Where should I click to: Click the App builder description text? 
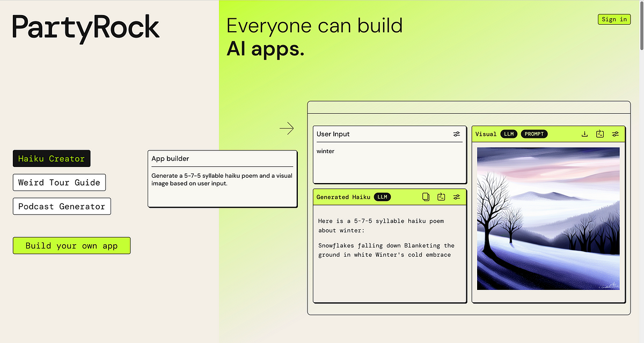pyautogui.click(x=222, y=179)
